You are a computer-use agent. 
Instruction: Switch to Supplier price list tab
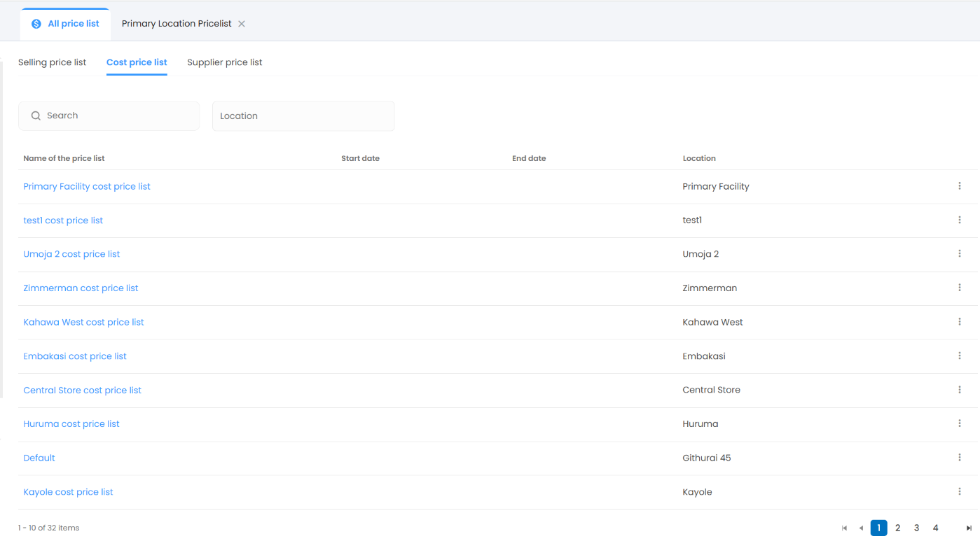pyautogui.click(x=224, y=62)
